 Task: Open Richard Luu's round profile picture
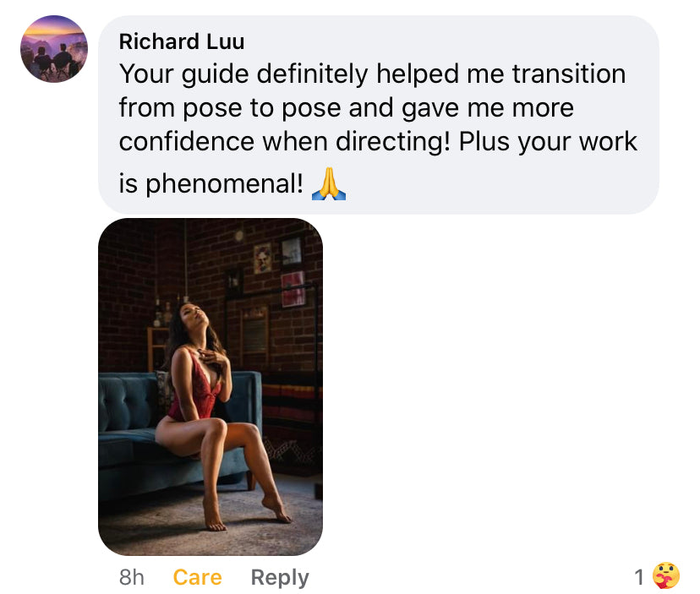(54, 49)
